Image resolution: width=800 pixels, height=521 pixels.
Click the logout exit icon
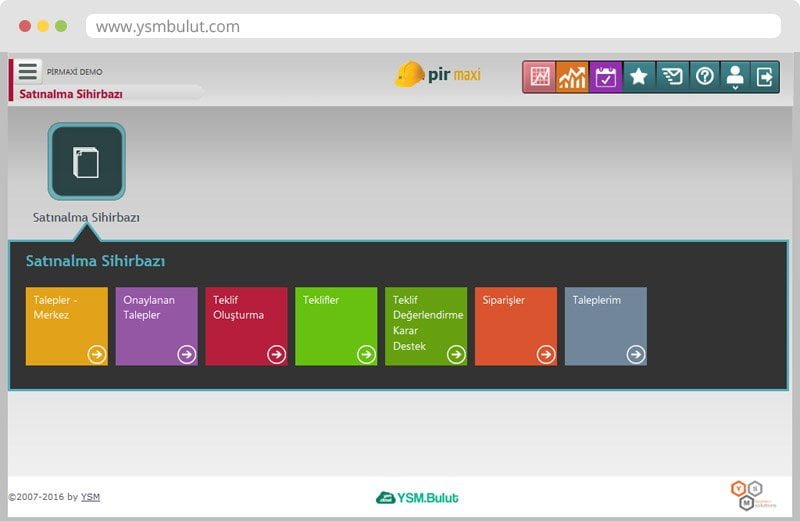point(765,77)
